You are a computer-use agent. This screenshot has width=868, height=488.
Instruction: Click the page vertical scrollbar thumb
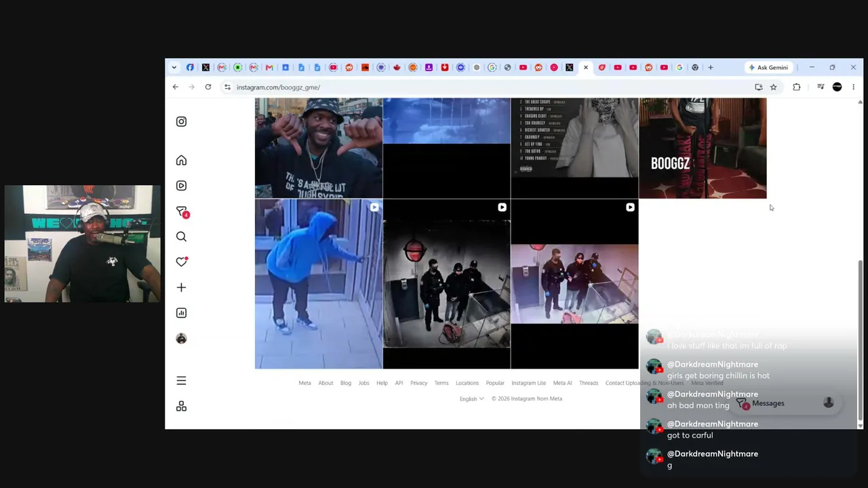point(860,340)
